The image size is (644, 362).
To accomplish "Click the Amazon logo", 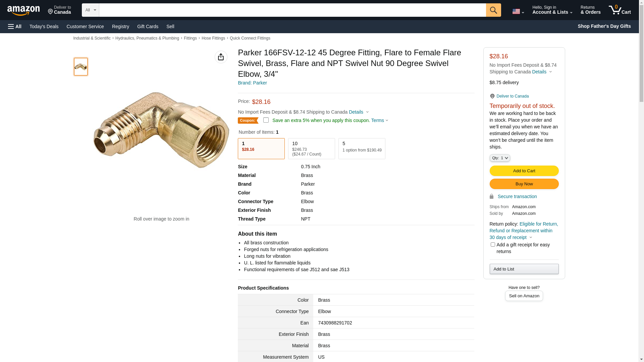I will pyautogui.click(x=23, y=11).
